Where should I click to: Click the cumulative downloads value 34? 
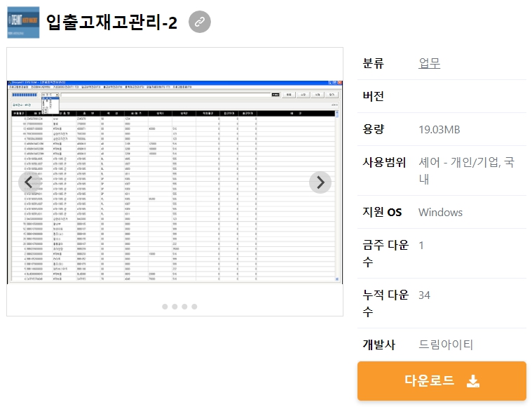coord(425,295)
